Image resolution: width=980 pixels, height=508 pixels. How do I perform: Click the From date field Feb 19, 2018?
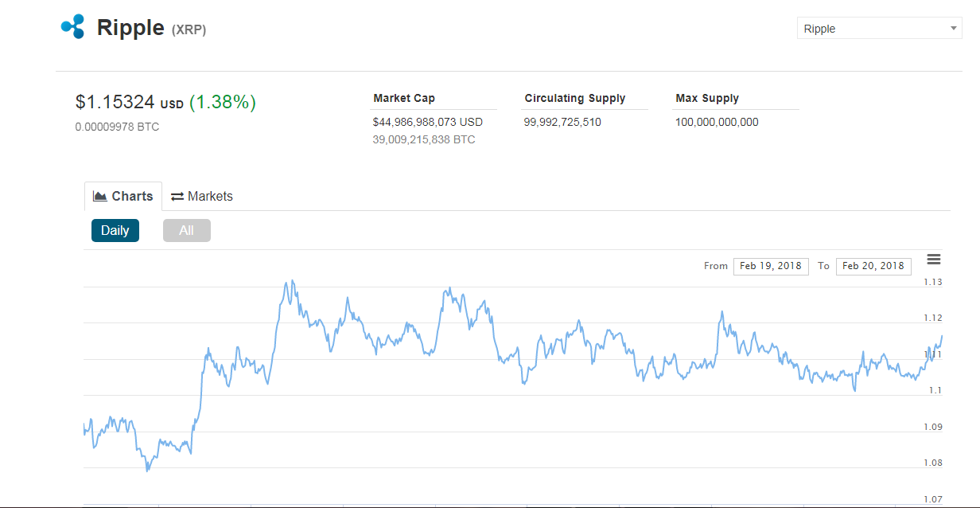[x=771, y=266]
